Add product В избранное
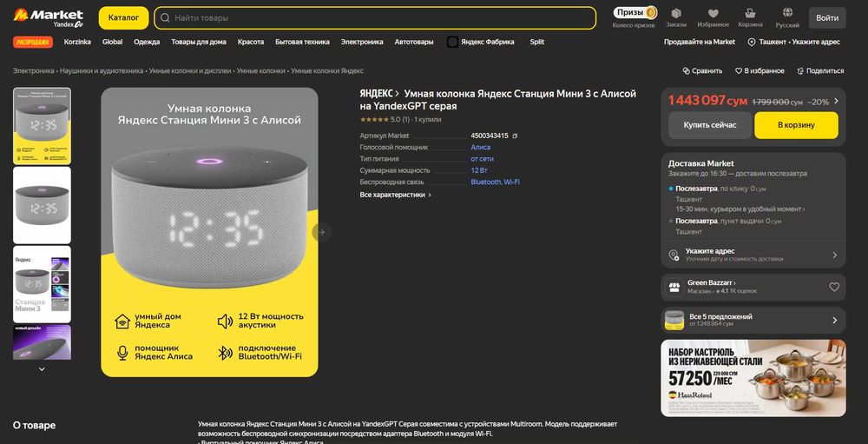Viewport: 868px width, 444px height. click(759, 71)
